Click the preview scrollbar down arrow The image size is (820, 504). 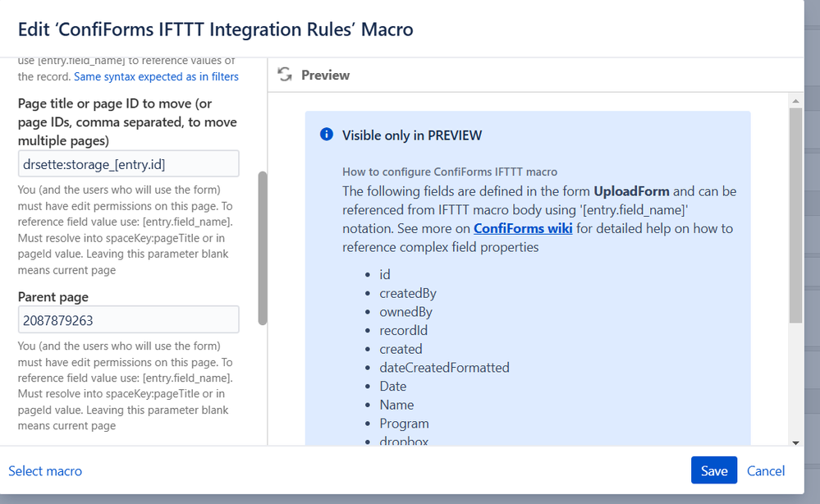tap(795, 442)
